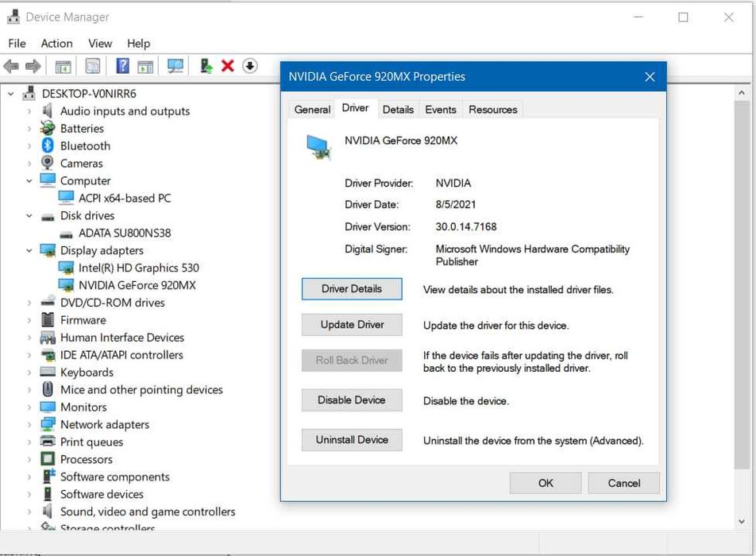
Task: Open the View menu
Action: coord(100,44)
